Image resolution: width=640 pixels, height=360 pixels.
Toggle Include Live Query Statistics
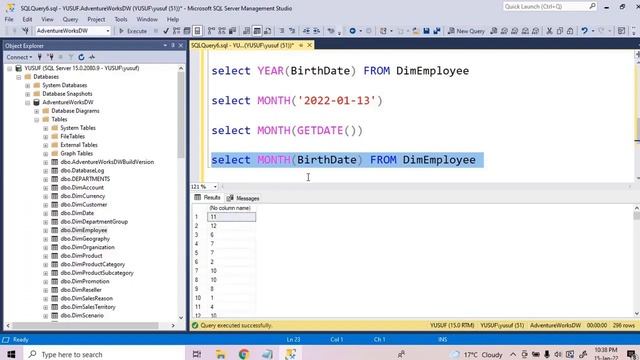point(222,31)
